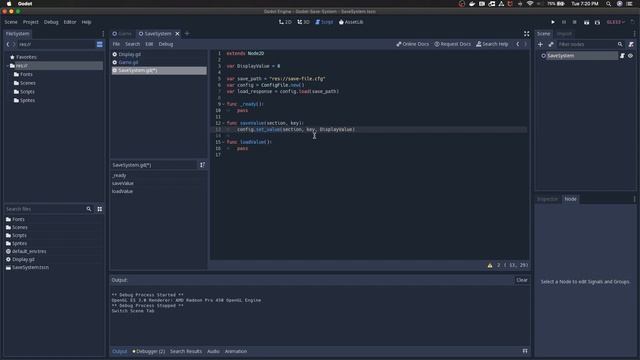
Task: Select Scripts folder in FileSystem tree
Action: click(x=27, y=92)
